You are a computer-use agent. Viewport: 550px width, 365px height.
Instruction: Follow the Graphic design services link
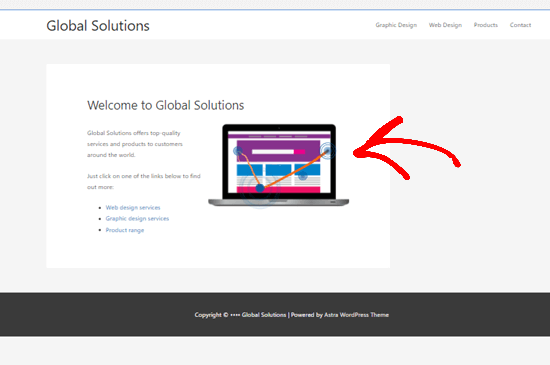(137, 218)
